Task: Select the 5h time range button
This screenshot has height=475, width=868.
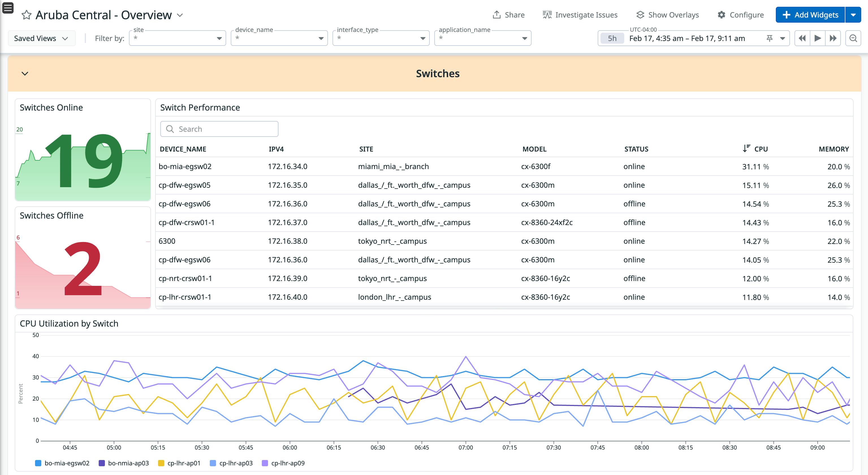Action: [x=612, y=38]
